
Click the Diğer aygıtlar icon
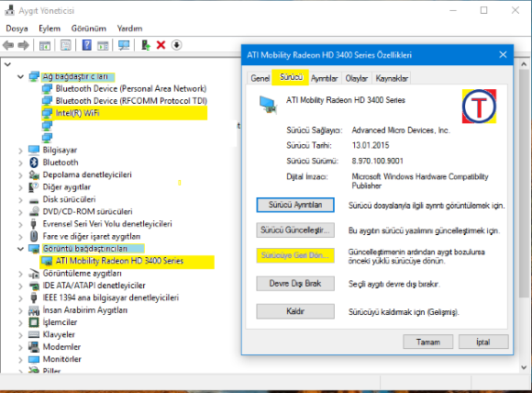tap(34, 186)
